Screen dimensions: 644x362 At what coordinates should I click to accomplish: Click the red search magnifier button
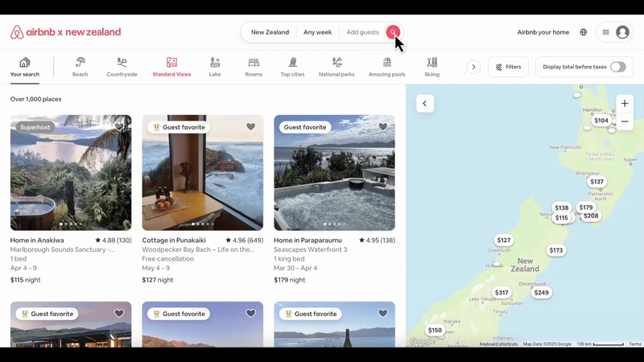pos(393,32)
